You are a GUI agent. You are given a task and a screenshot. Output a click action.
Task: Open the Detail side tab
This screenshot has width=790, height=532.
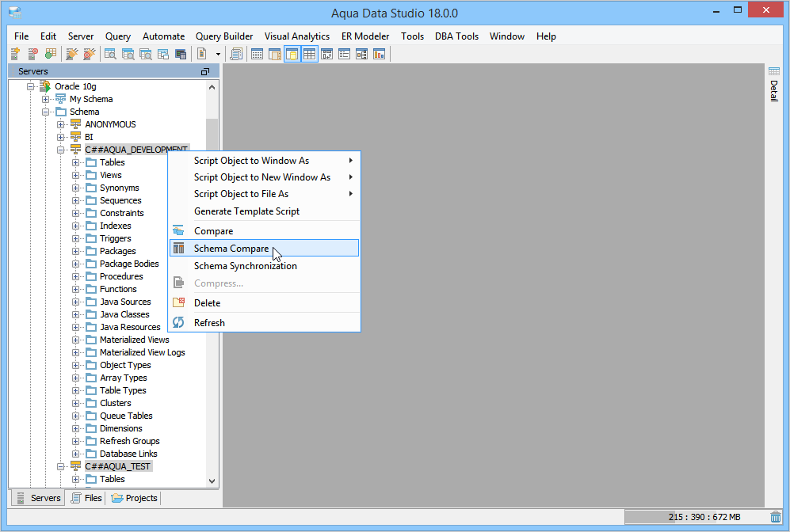(774, 85)
